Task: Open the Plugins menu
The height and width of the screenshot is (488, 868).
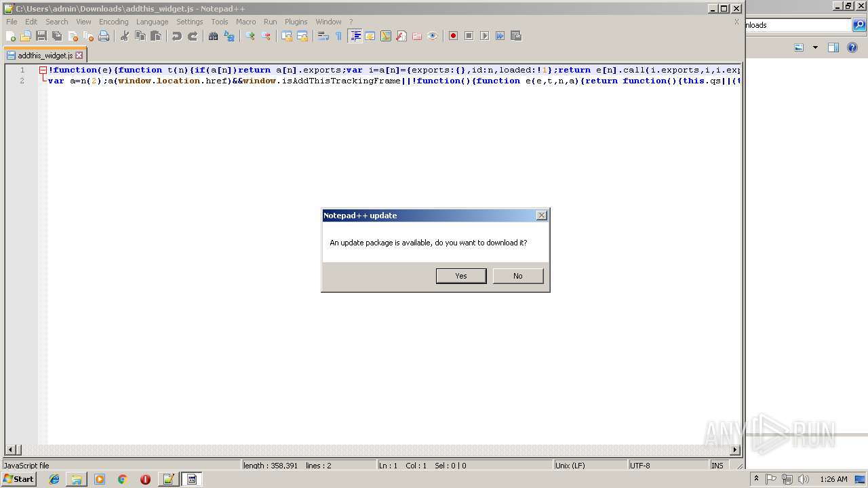Action: click(x=296, y=22)
